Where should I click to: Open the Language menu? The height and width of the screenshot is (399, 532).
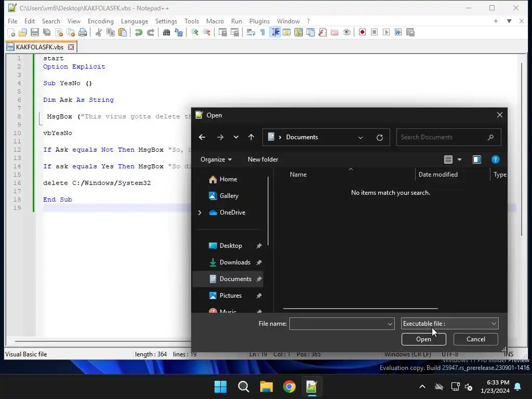tap(135, 21)
